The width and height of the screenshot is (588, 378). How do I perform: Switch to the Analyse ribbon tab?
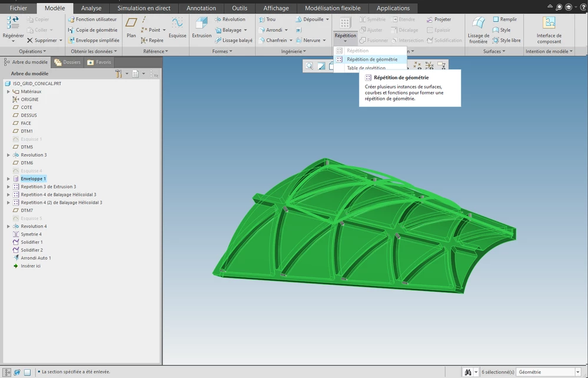coord(91,8)
